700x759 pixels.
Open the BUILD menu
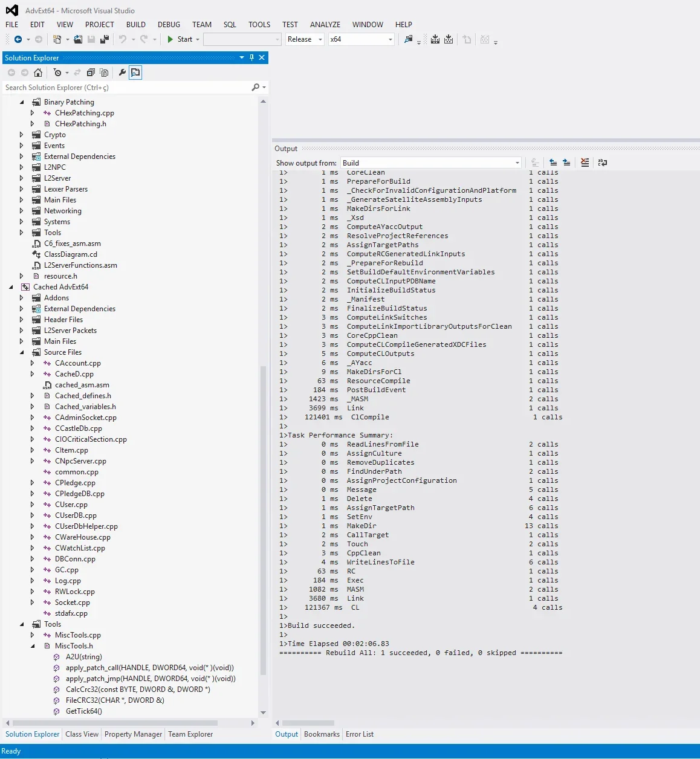point(136,25)
